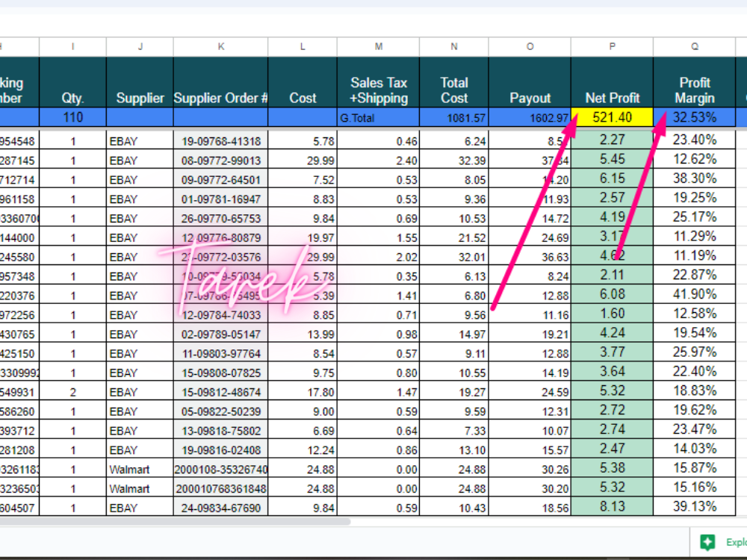The image size is (747, 560).
Task: Select Walmart order 20001076836184​8
Action: (221, 488)
